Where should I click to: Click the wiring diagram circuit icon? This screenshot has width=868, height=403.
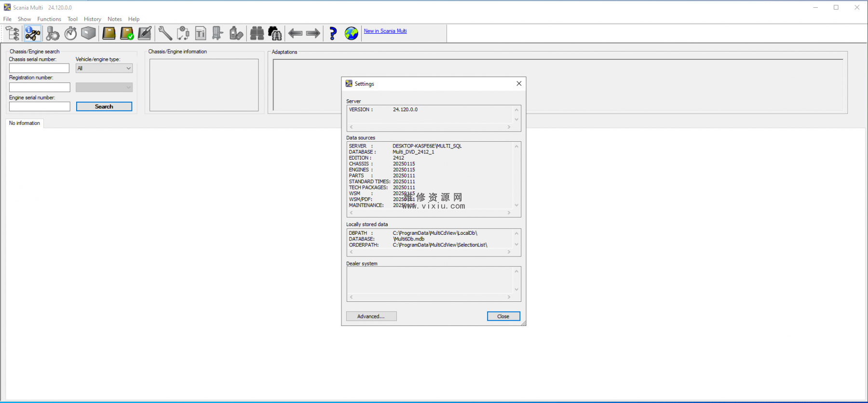tap(183, 33)
